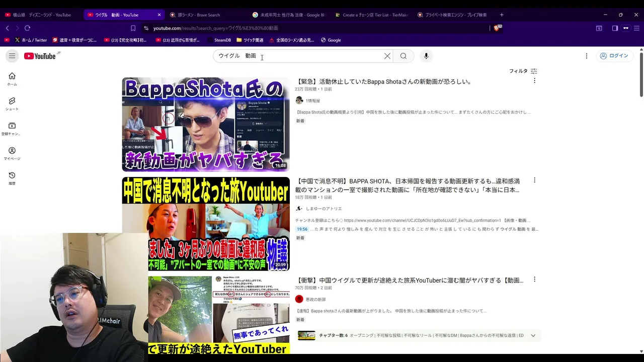644x362 pixels.
Task: Open 憲政の断罪 channel name
Action: (x=315, y=299)
